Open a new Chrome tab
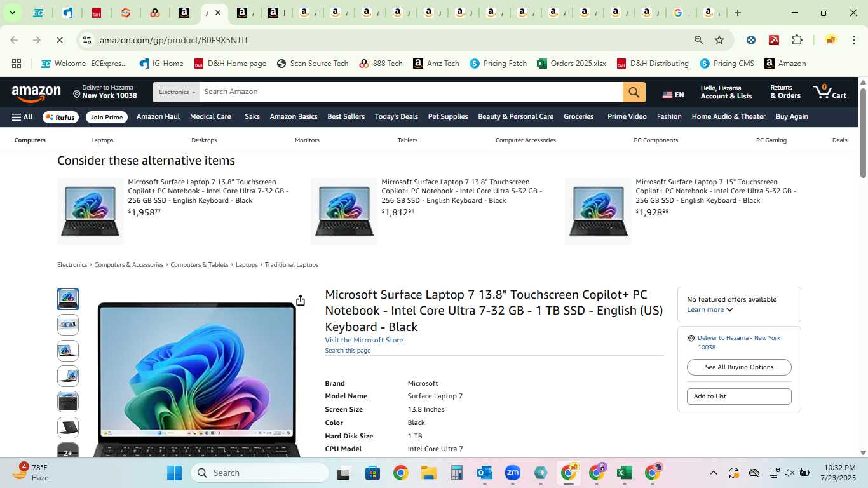This screenshot has height=488, width=868. (738, 13)
